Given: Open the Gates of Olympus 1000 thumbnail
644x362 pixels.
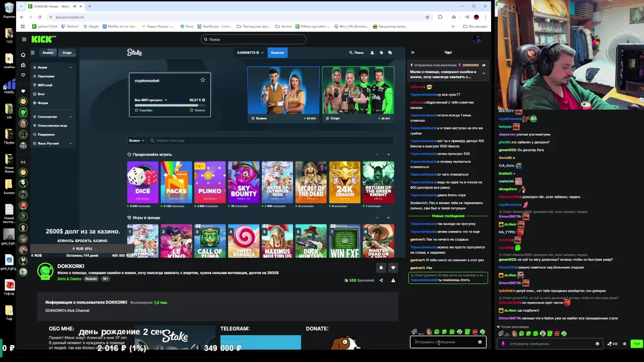Looking at the screenshot, I should click(x=277, y=182).
